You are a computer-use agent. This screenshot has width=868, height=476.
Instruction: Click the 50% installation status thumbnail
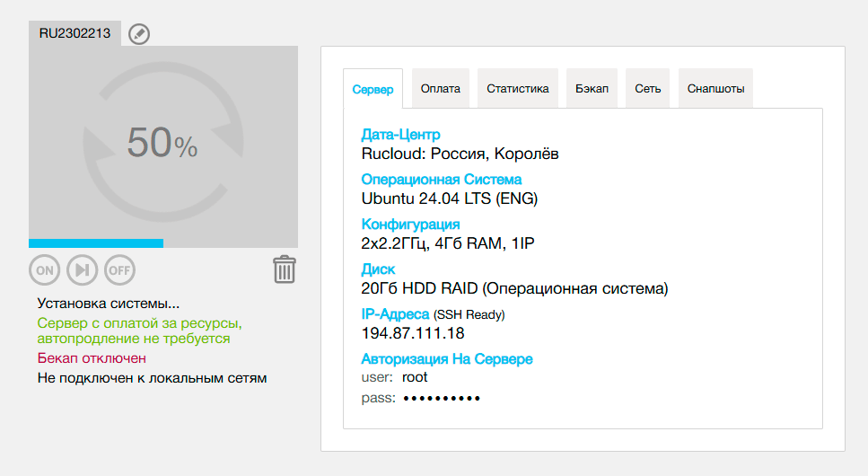pyautogui.click(x=162, y=144)
